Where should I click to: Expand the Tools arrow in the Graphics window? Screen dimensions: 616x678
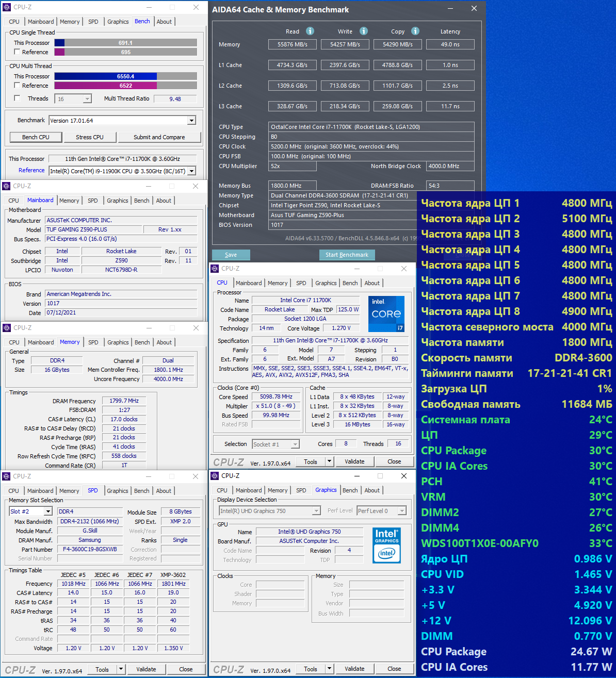click(329, 669)
